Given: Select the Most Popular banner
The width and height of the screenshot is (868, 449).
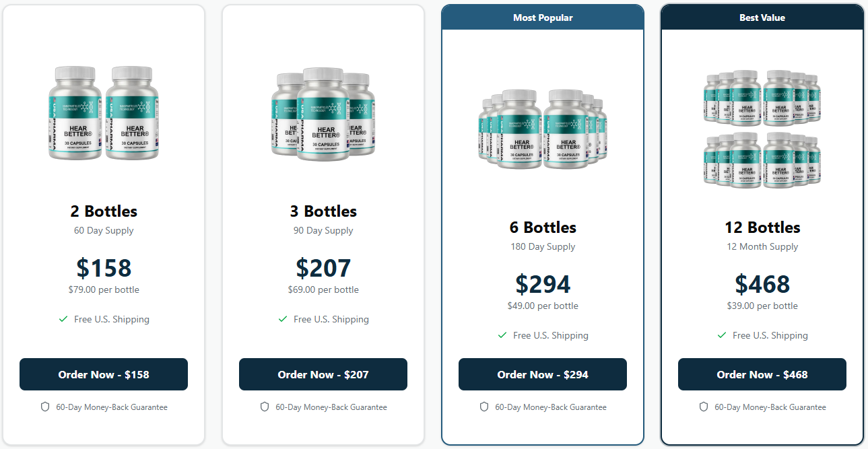Looking at the screenshot, I should click(x=543, y=18).
